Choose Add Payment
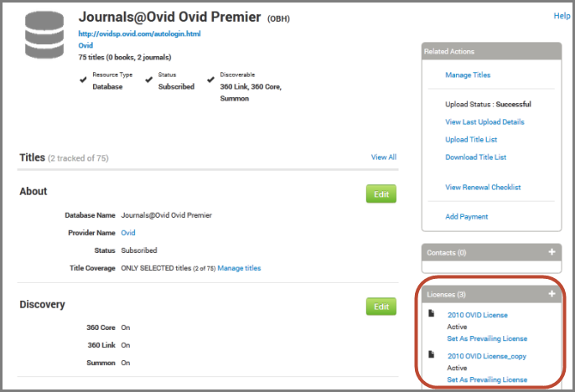This screenshot has width=575, height=392. pyautogui.click(x=466, y=216)
